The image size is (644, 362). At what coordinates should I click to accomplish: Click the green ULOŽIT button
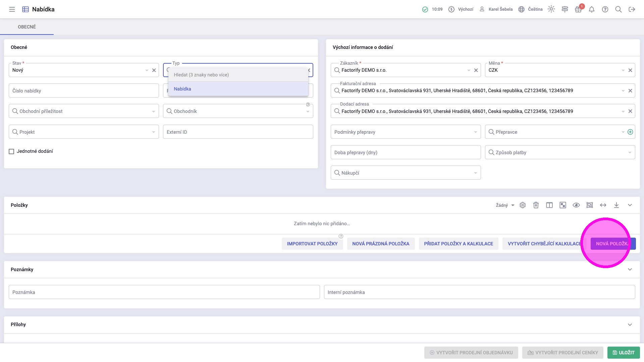(x=624, y=353)
